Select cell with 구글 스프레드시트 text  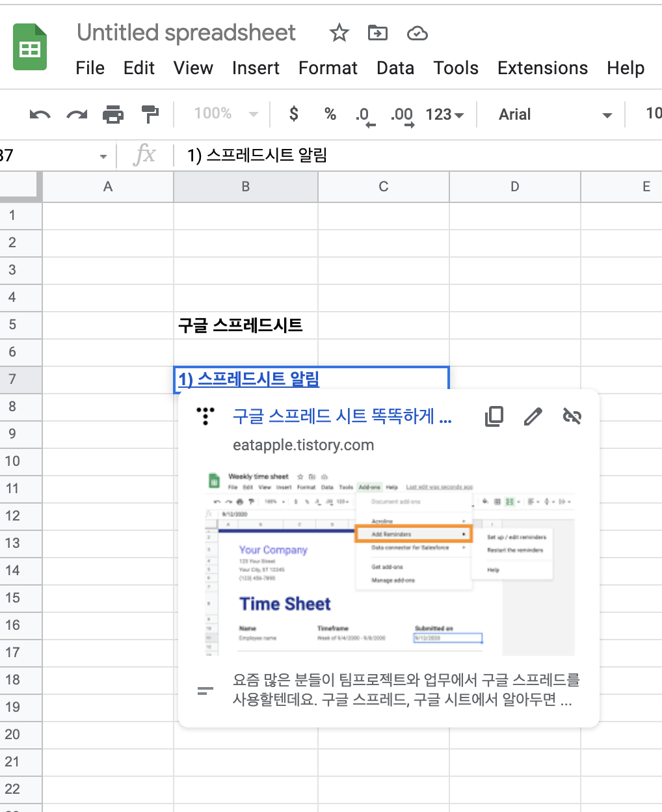pyautogui.click(x=246, y=325)
